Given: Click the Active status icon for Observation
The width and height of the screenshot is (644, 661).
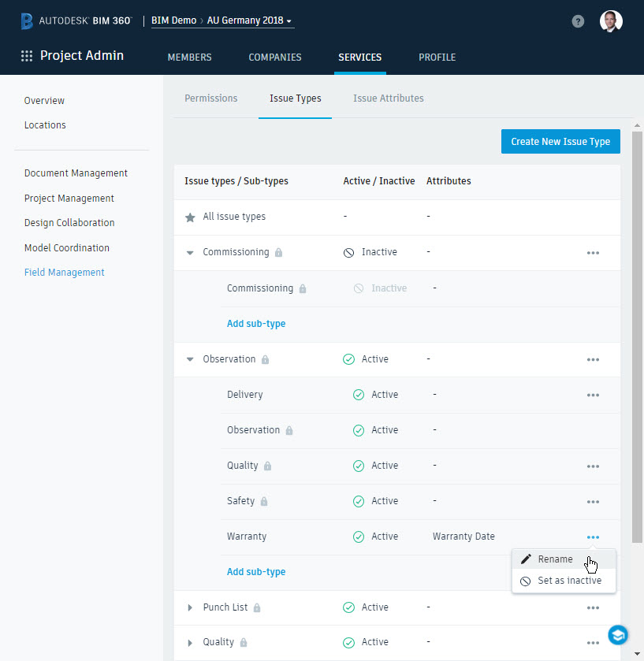Looking at the screenshot, I should (348, 358).
